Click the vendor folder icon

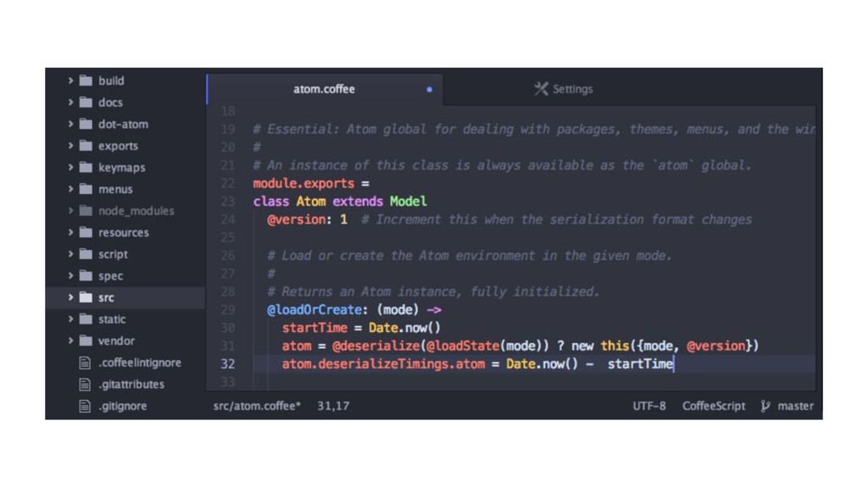click(x=86, y=341)
